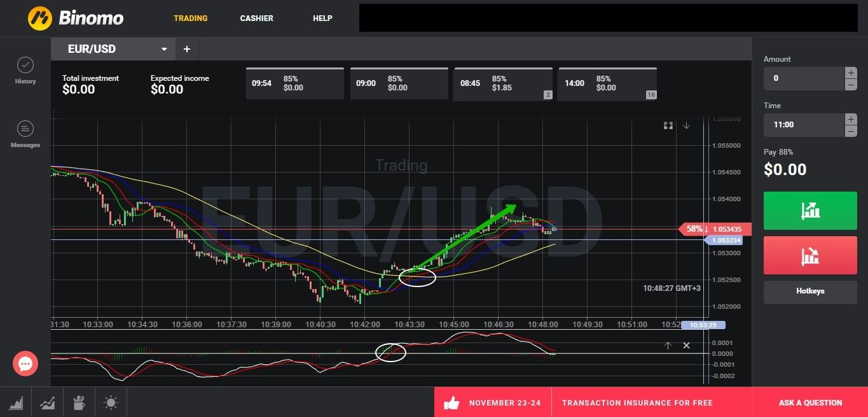Open the EUR/USD asset dropdown
This screenshot has height=417, width=868.
pos(113,49)
